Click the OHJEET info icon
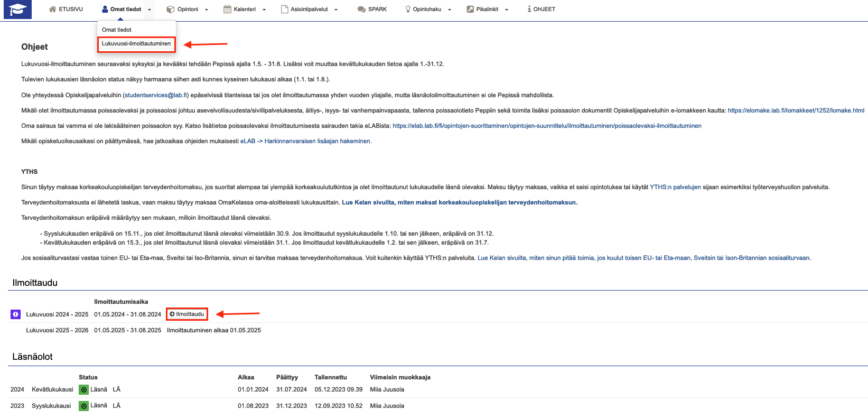Screen dimensions: 868x419 [529, 10]
